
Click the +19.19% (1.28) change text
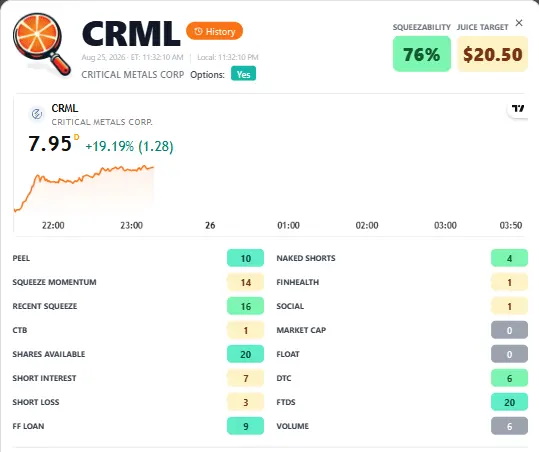coord(130,146)
